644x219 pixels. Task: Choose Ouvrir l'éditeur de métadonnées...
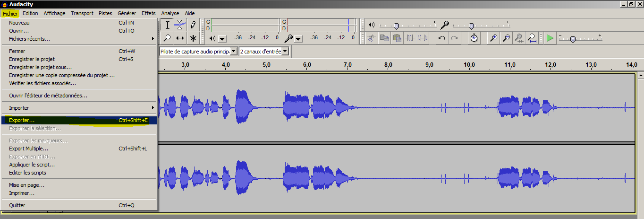[79, 96]
